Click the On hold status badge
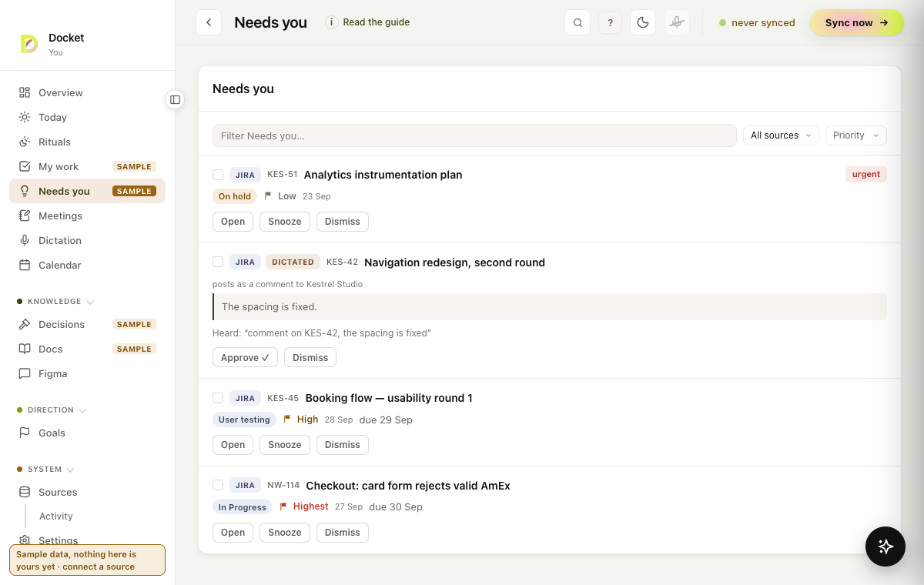Image resolution: width=924 pixels, height=585 pixels. coord(235,196)
